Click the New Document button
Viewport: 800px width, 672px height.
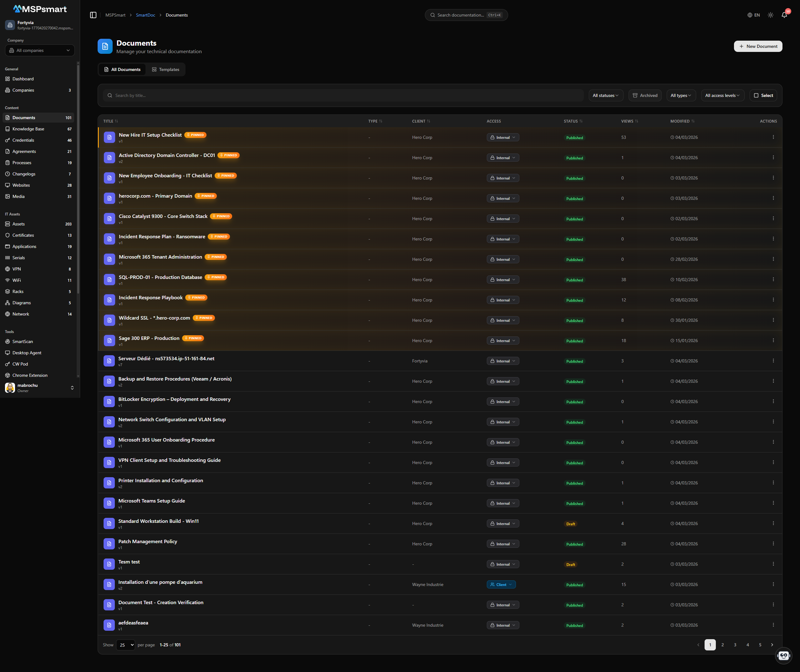(758, 47)
